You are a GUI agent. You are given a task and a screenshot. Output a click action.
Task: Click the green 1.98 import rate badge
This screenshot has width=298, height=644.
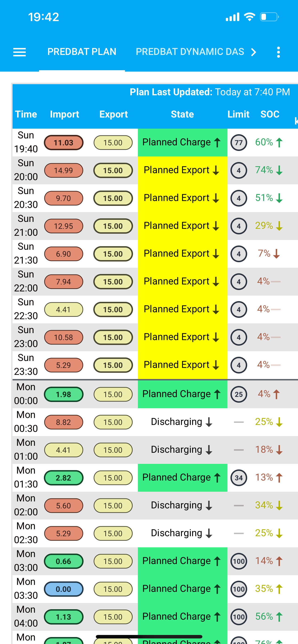[64, 395]
